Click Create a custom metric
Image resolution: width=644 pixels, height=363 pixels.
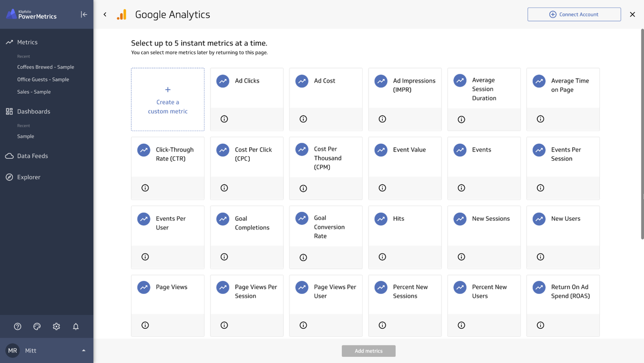(x=168, y=100)
